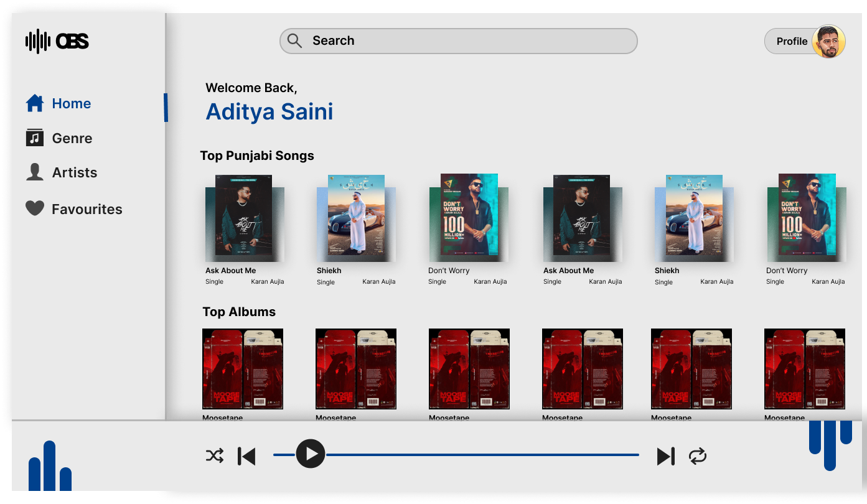Skip to the next track
The image size is (867, 504).
(666, 456)
